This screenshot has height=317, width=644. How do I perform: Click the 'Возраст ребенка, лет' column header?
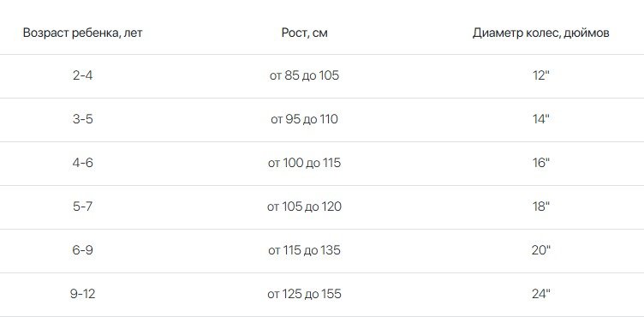[x=82, y=33]
